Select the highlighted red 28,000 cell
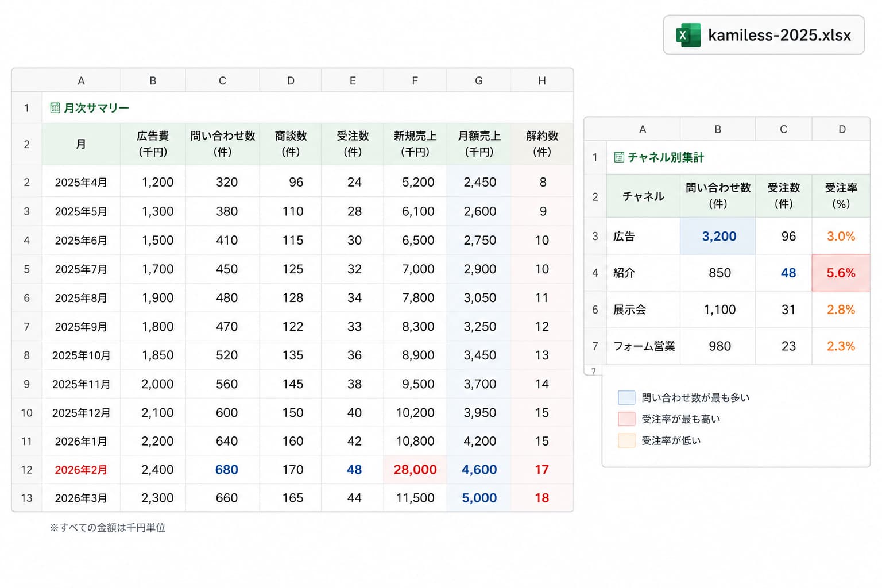Screen dimensions: 882x588 (x=415, y=470)
